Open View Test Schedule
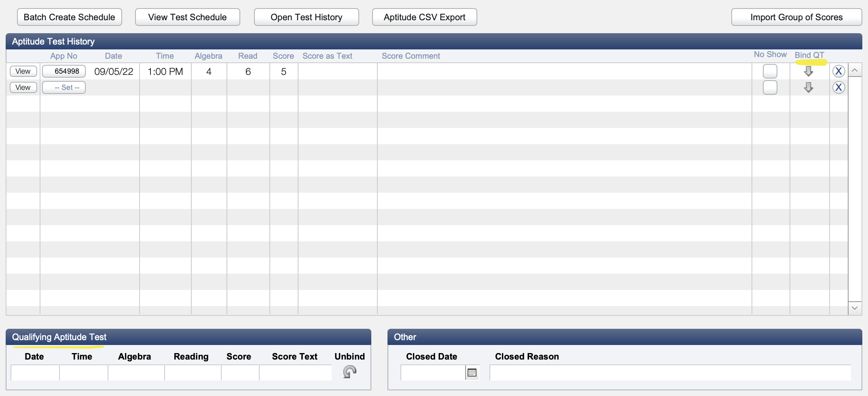The width and height of the screenshot is (868, 396). pyautogui.click(x=188, y=17)
